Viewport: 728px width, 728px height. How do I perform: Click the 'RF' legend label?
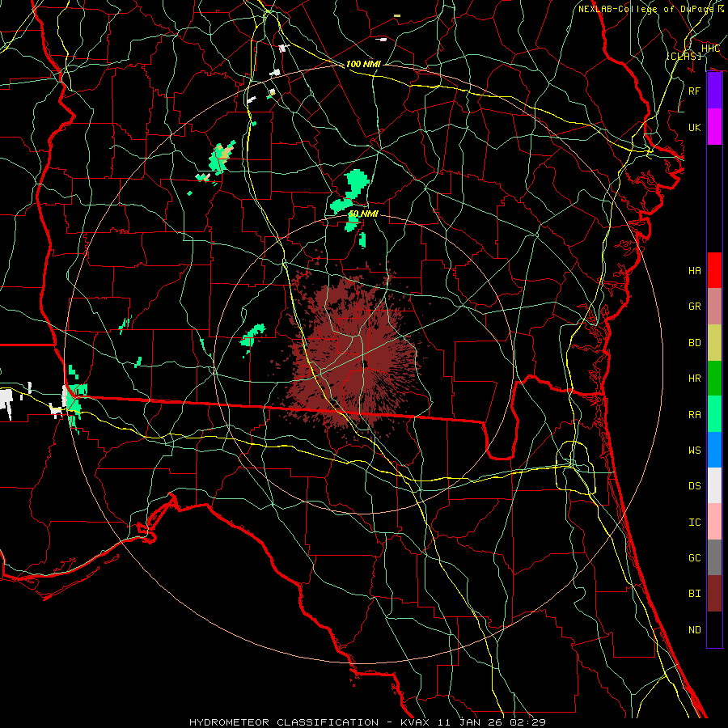pos(694,91)
